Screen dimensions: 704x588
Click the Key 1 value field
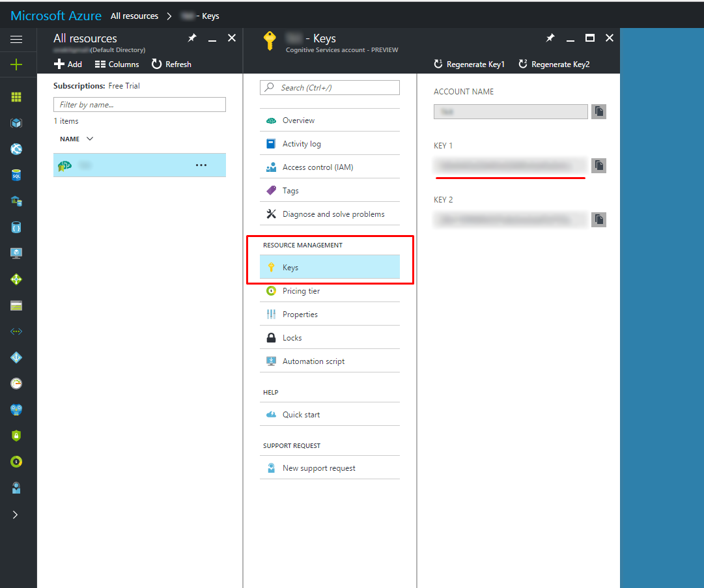click(511, 165)
